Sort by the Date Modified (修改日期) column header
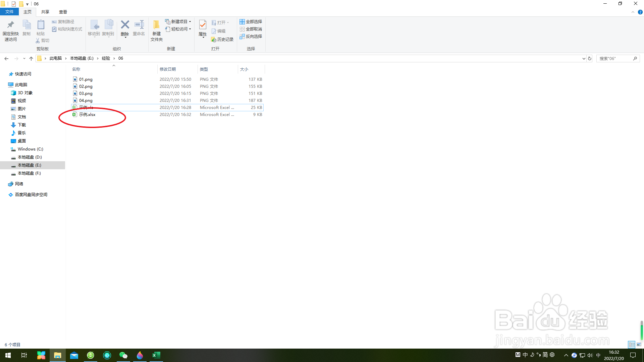This screenshot has width=644, height=362. tap(168, 69)
